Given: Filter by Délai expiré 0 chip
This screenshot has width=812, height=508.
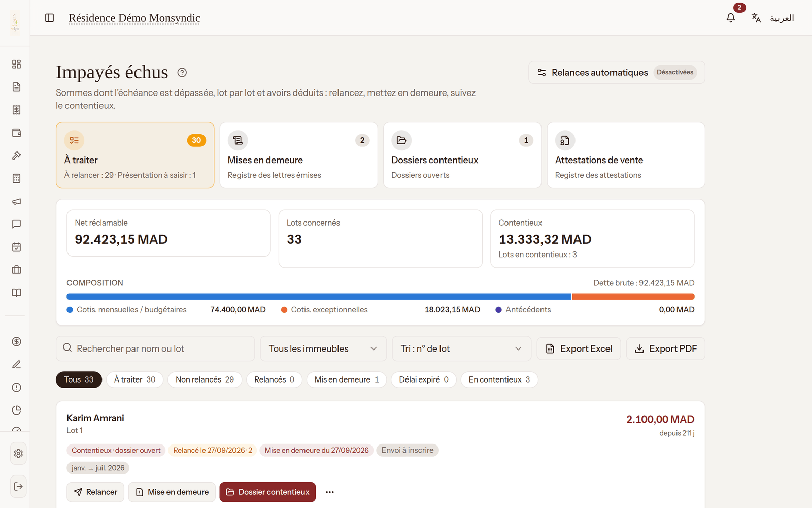Looking at the screenshot, I should pos(424,379).
